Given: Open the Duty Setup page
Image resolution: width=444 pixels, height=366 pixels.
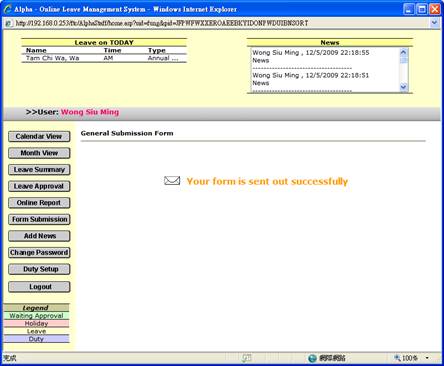Looking at the screenshot, I should click(x=39, y=269).
